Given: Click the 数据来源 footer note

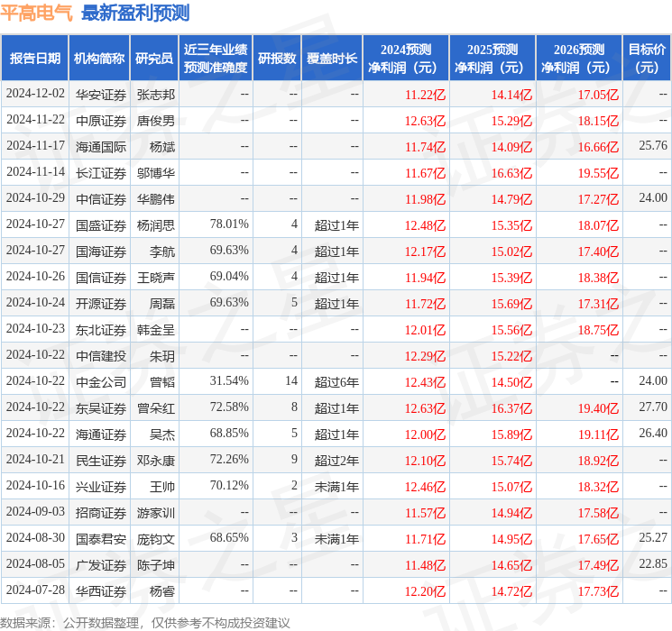Looking at the screenshot, I should click(x=145, y=622).
